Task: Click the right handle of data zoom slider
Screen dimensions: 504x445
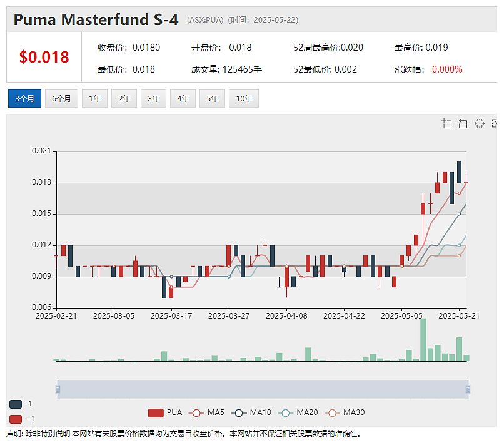Action: [468, 389]
